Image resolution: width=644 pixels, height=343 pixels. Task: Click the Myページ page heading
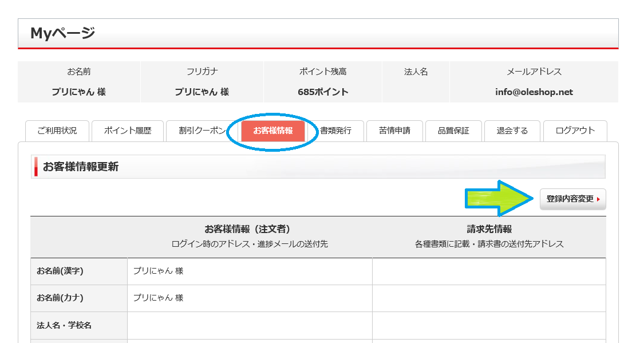(x=63, y=34)
